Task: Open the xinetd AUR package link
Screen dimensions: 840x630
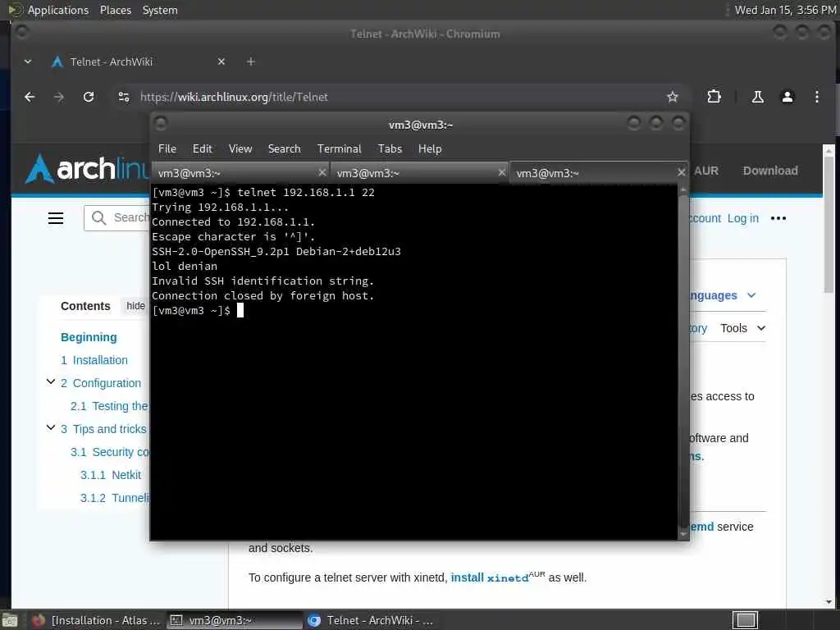Action: (508, 578)
